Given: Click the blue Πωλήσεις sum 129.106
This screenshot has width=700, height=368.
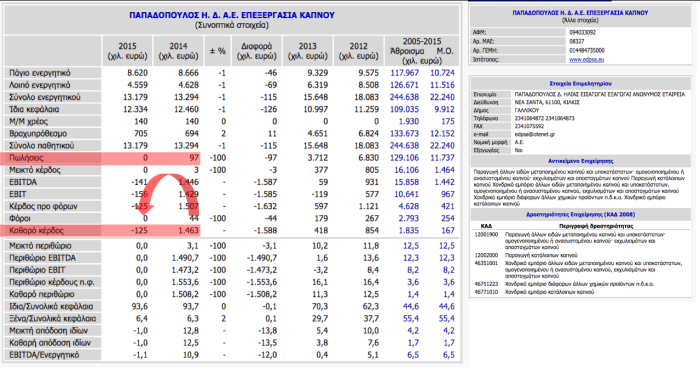Looking at the screenshot, I should tap(404, 158).
